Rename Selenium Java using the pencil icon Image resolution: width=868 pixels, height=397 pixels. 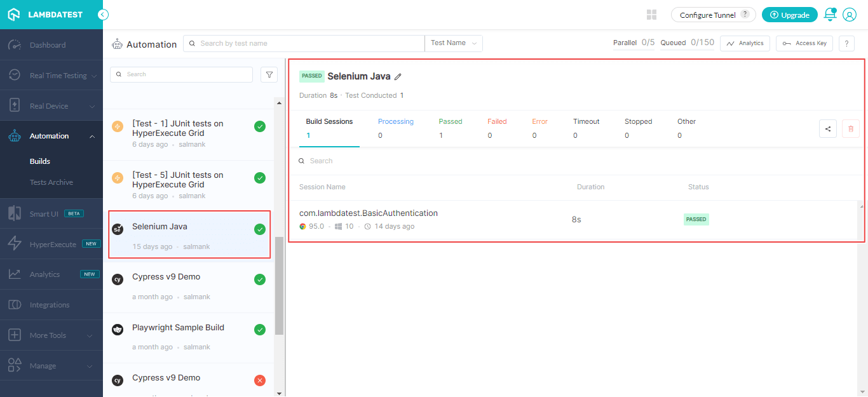(398, 76)
